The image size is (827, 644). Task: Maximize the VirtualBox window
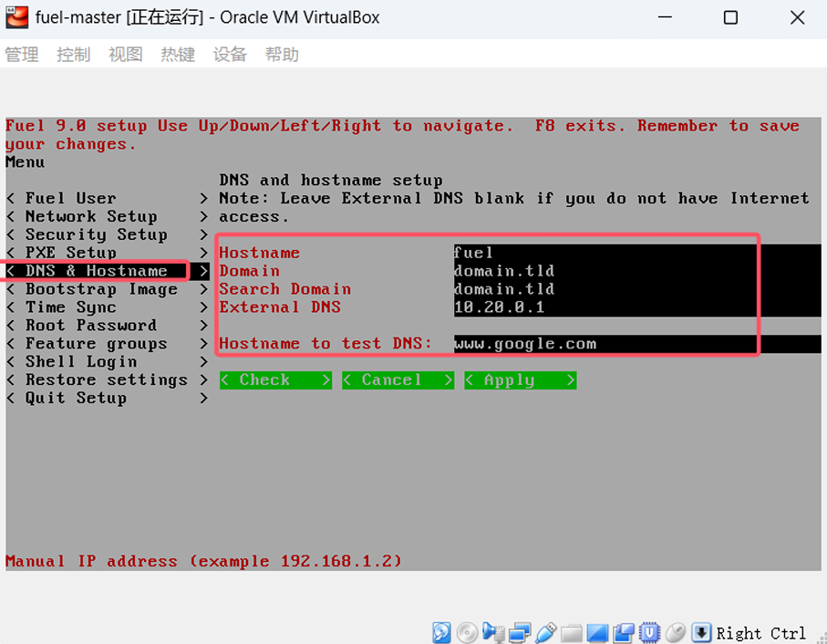(730, 17)
